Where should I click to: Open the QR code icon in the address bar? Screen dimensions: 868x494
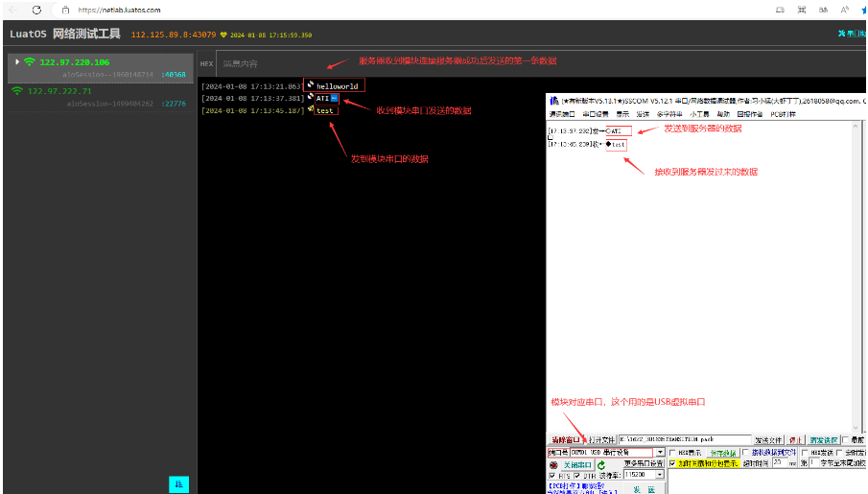(802, 10)
